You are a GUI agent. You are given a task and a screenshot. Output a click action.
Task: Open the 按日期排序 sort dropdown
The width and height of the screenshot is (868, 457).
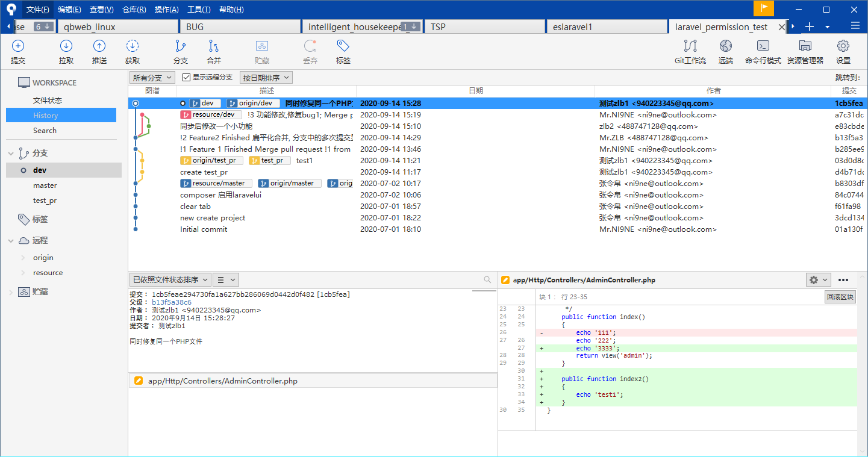point(266,78)
